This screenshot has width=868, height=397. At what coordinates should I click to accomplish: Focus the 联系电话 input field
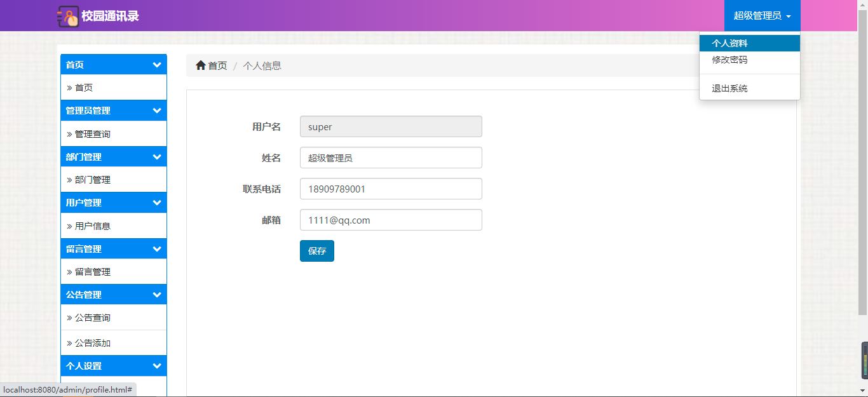point(391,189)
